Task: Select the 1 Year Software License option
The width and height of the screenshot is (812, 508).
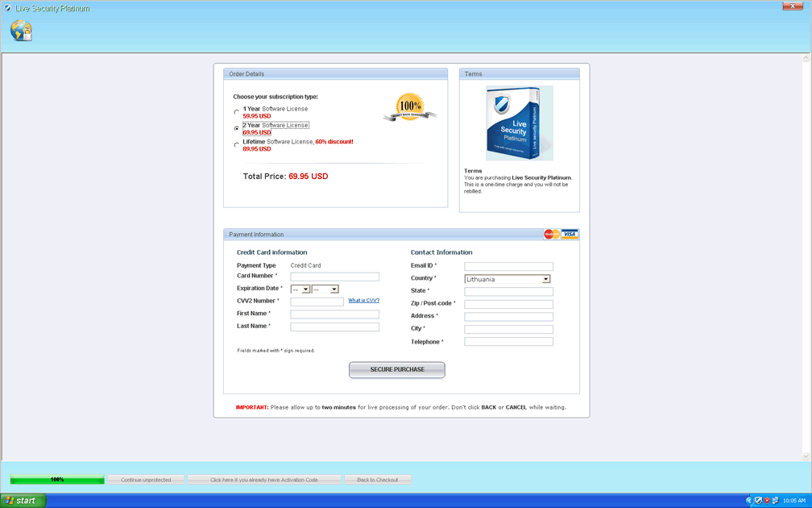Action: 236,112
